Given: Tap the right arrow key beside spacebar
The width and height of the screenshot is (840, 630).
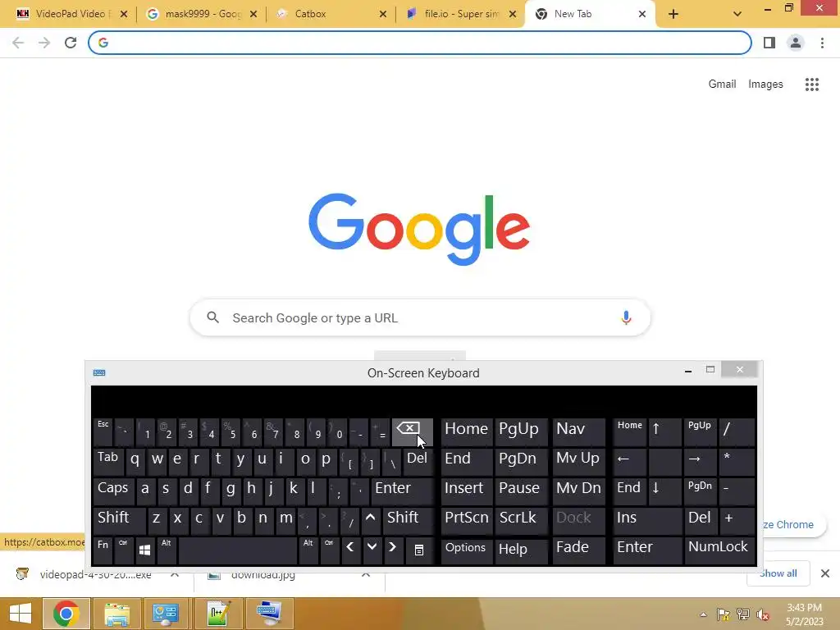Looking at the screenshot, I should pyautogui.click(x=393, y=550).
